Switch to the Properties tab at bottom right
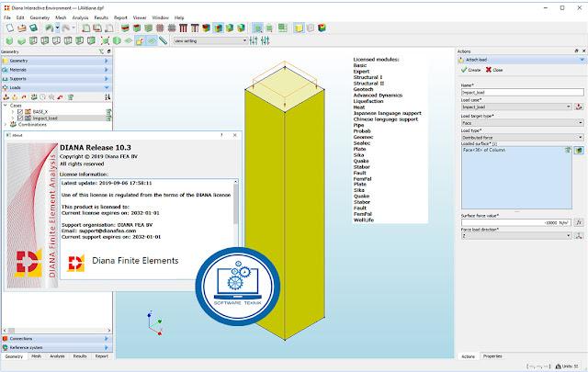Image resolution: width=588 pixels, height=372 pixels. [492, 356]
